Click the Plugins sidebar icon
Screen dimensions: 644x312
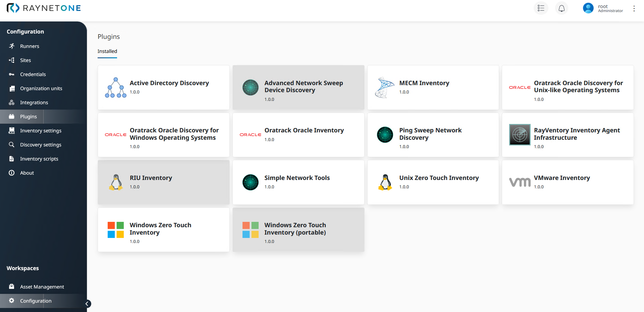click(12, 116)
